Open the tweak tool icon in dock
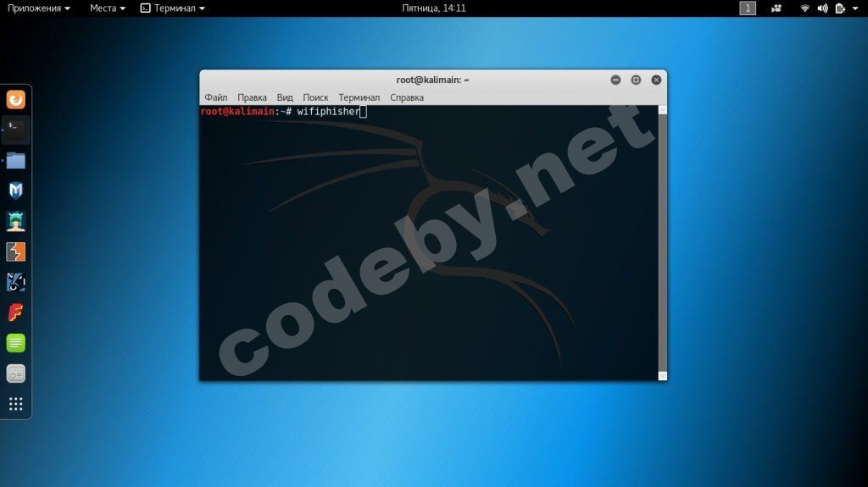 tap(15, 374)
